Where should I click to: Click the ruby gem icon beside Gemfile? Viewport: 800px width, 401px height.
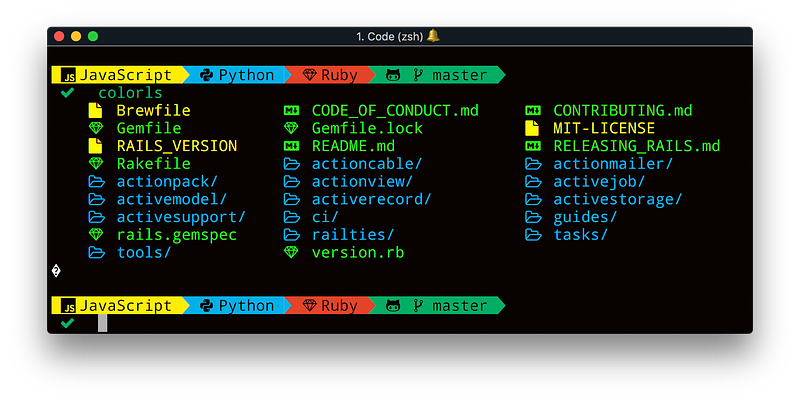tap(96, 128)
